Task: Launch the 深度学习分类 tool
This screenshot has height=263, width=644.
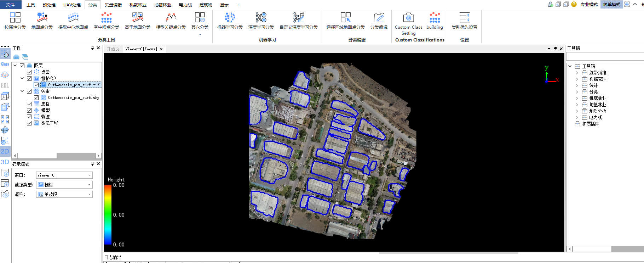Action: tap(261, 21)
